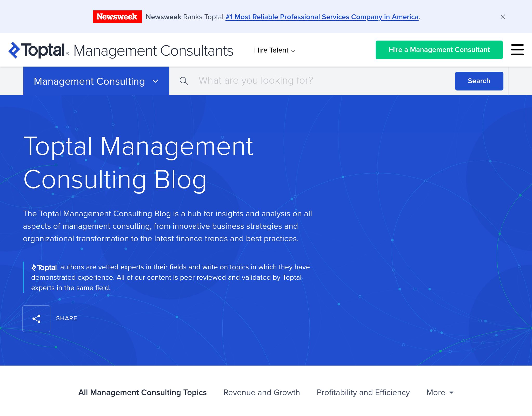Select All Management Consulting Topics
The height and width of the screenshot is (416, 532).
142,392
